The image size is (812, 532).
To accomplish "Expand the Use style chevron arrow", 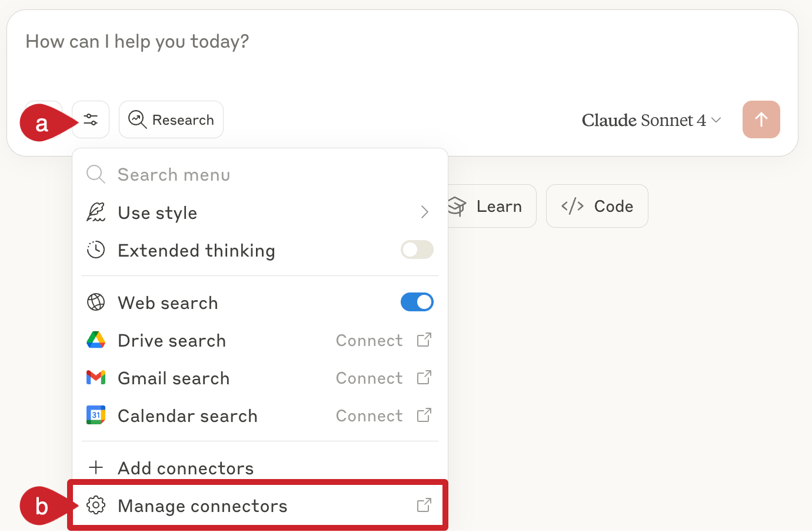I will coord(424,212).
